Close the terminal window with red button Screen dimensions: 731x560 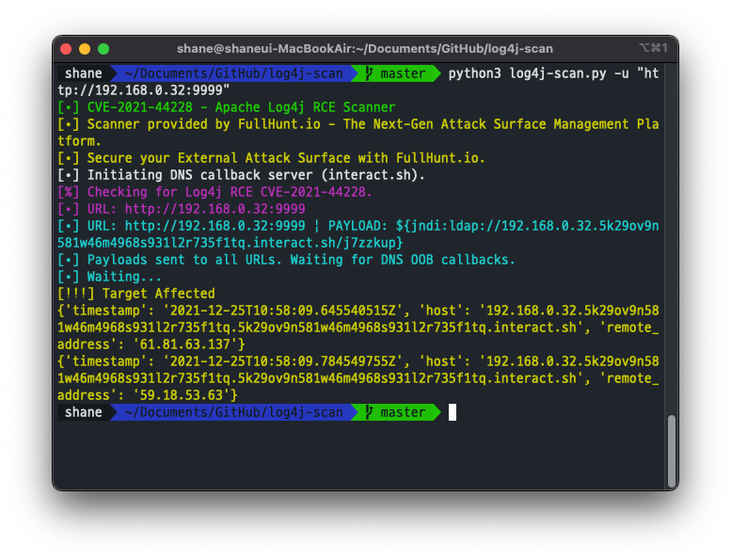pos(66,49)
